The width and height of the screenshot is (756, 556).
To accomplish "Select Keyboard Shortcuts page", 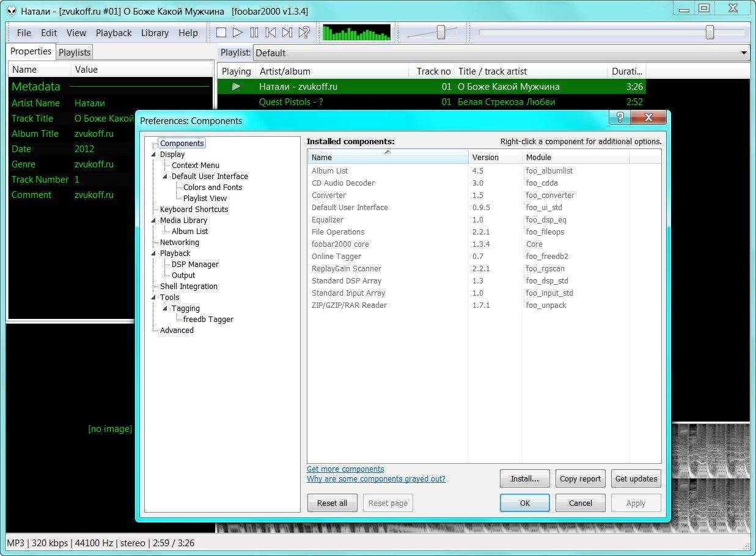I will 194,210.
